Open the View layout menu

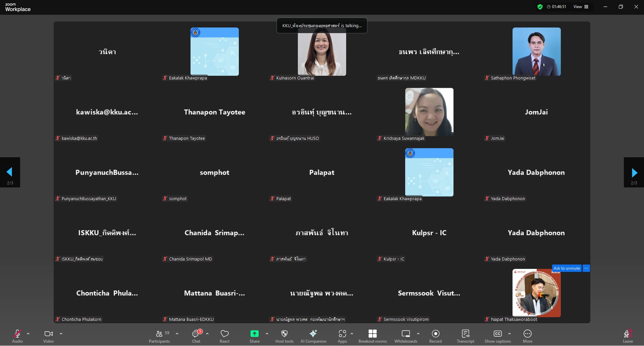[581, 7]
